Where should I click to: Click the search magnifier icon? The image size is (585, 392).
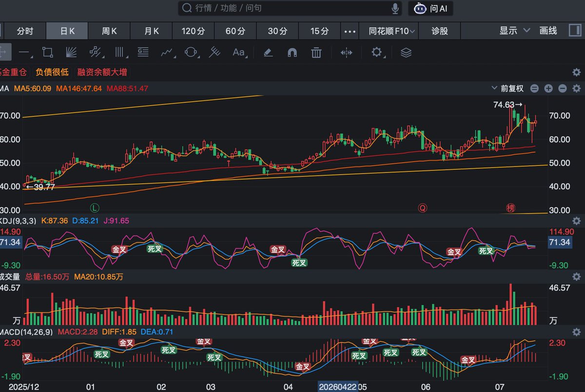pos(186,8)
